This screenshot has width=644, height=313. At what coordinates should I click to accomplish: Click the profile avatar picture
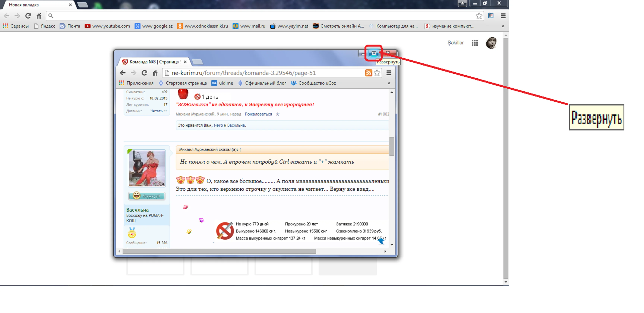(x=491, y=43)
